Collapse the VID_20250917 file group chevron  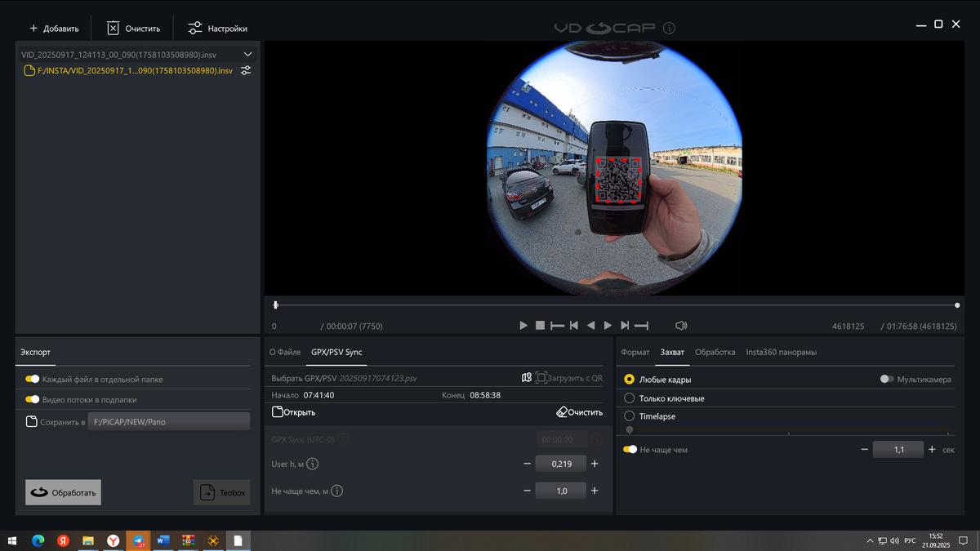pos(248,55)
